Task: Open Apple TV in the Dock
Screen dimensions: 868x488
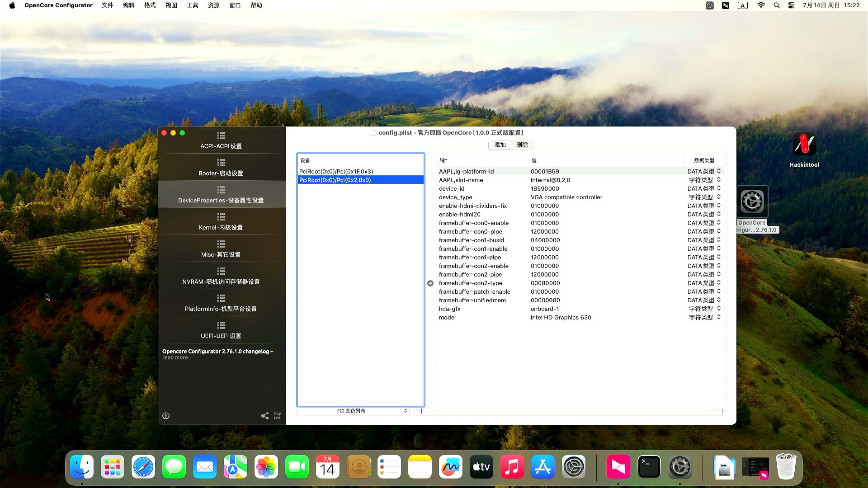Action: click(481, 467)
